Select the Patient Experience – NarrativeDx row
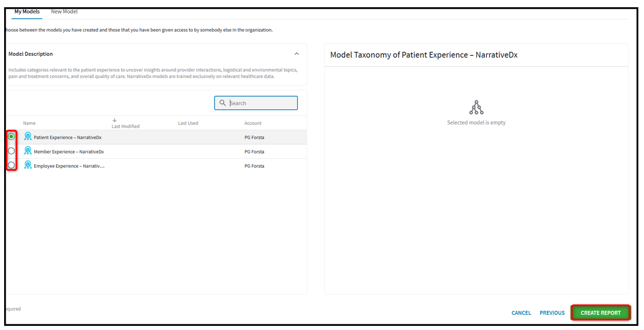 click(67, 137)
